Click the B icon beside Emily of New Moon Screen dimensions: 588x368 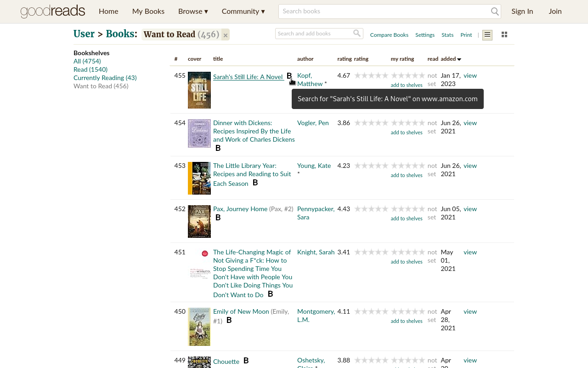[228, 320]
